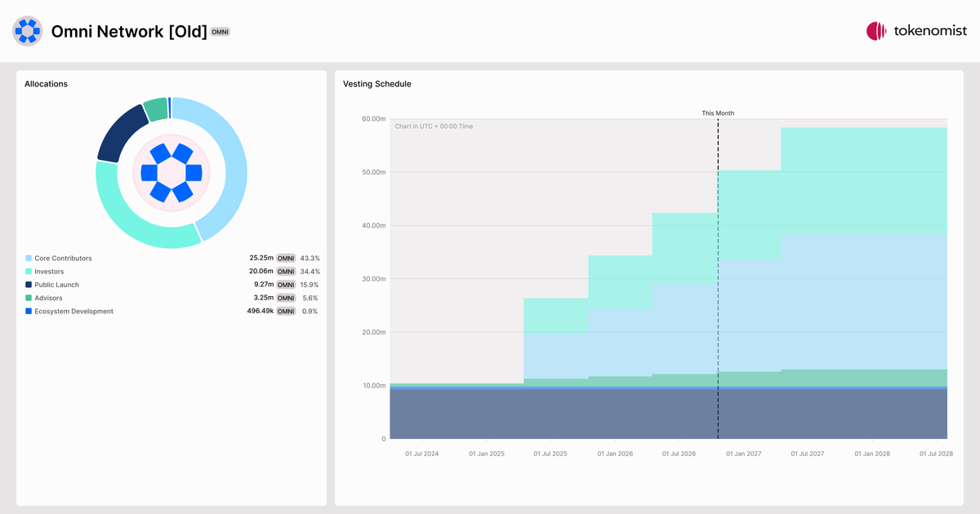This screenshot has width=980, height=514.
Task: Click the 496.49k allocation value
Action: click(x=260, y=312)
